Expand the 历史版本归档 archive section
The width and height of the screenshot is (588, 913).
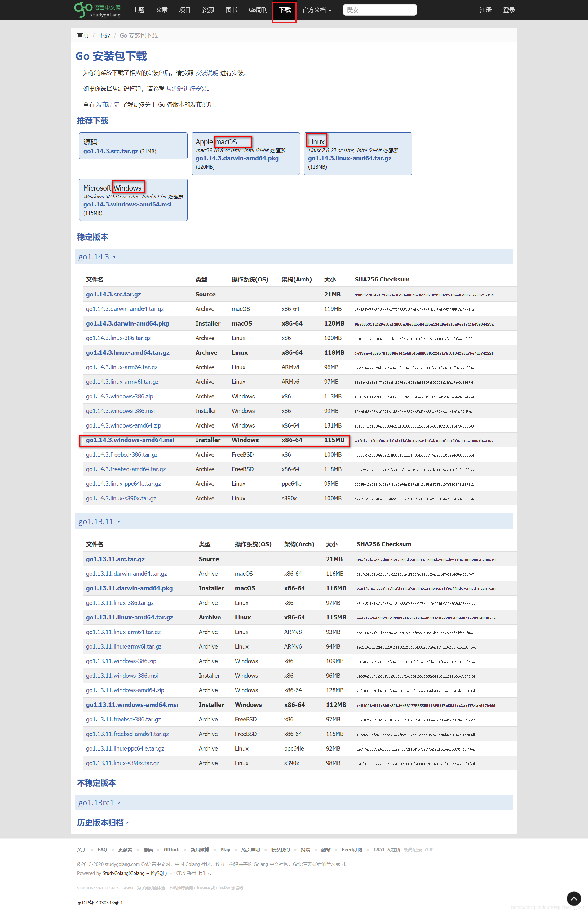pos(103,822)
